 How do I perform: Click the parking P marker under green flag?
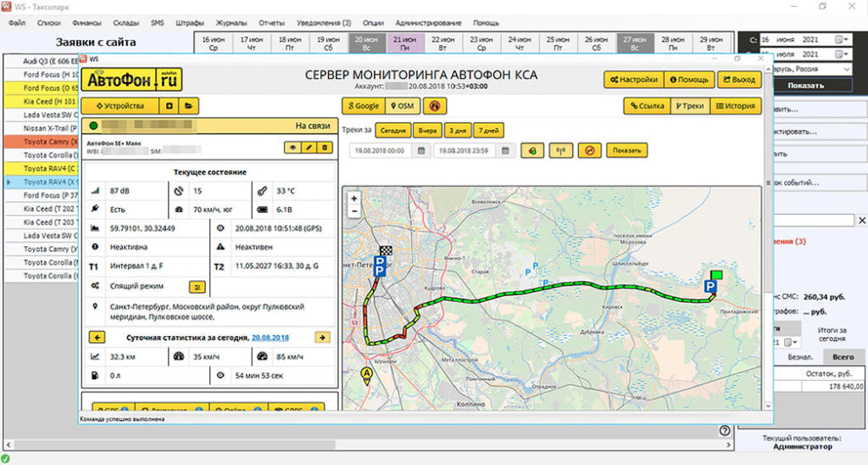point(710,287)
